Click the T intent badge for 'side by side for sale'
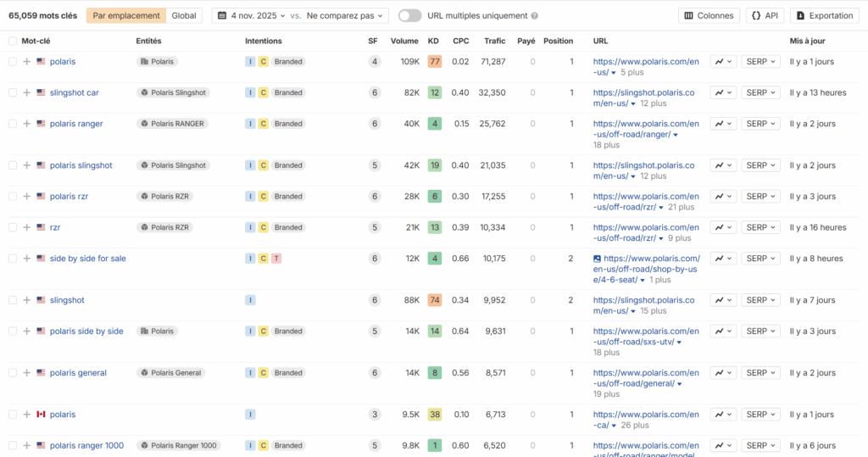868x457 pixels. [x=276, y=259]
